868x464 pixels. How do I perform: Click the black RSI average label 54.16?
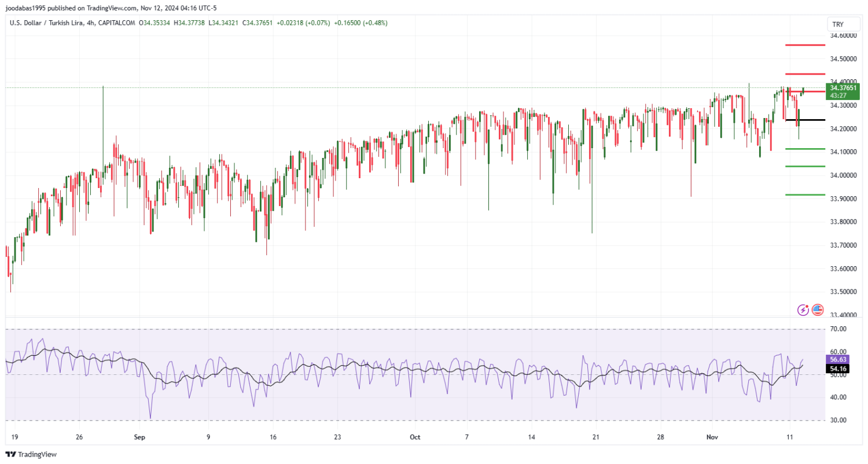pos(838,368)
